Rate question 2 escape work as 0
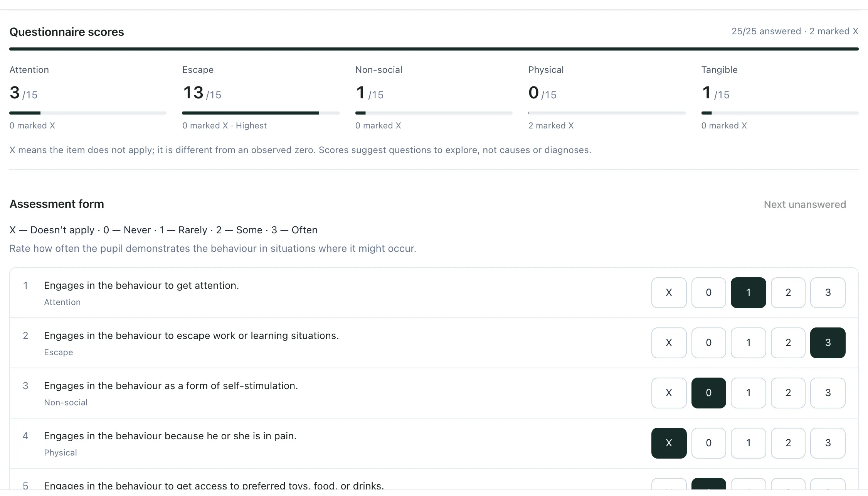Image resolution: width=868 pixels, height=496 pixels. [708, 343]
